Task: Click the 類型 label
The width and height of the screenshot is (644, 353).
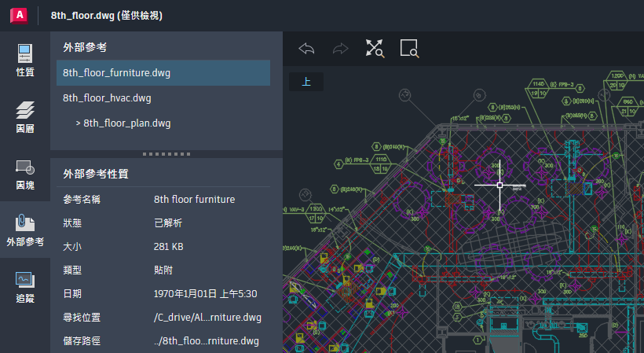Action: (x=72, y=270)
